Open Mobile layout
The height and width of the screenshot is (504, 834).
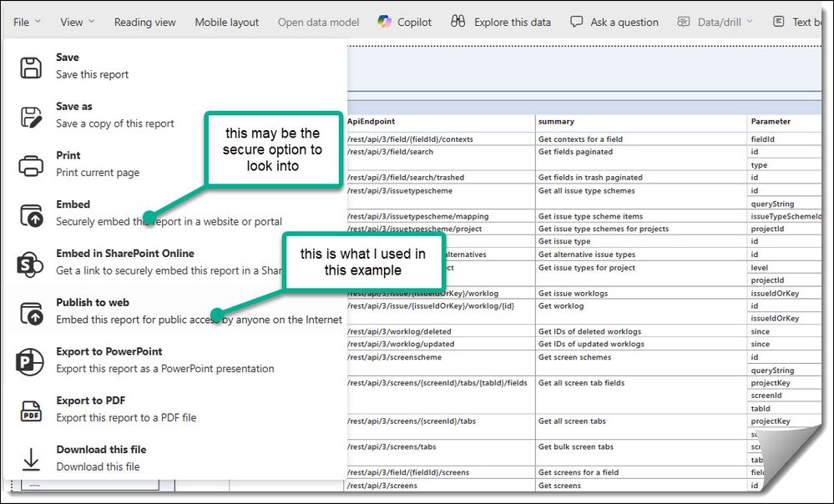pyautogui.click(x=226, y=23)
